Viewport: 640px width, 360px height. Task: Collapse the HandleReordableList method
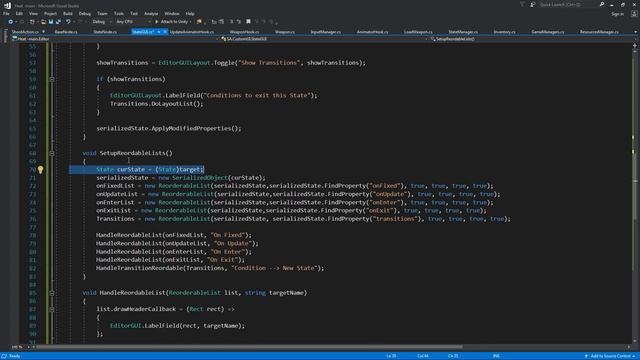[52, 293]
